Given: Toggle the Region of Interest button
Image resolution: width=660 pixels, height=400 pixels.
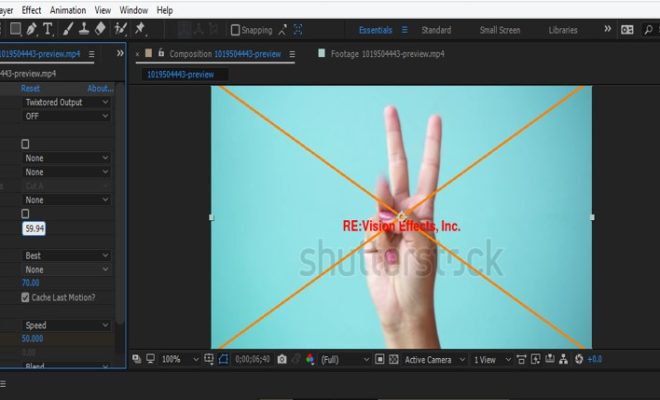Looking at the screenshot, I should tap(380, 360).
